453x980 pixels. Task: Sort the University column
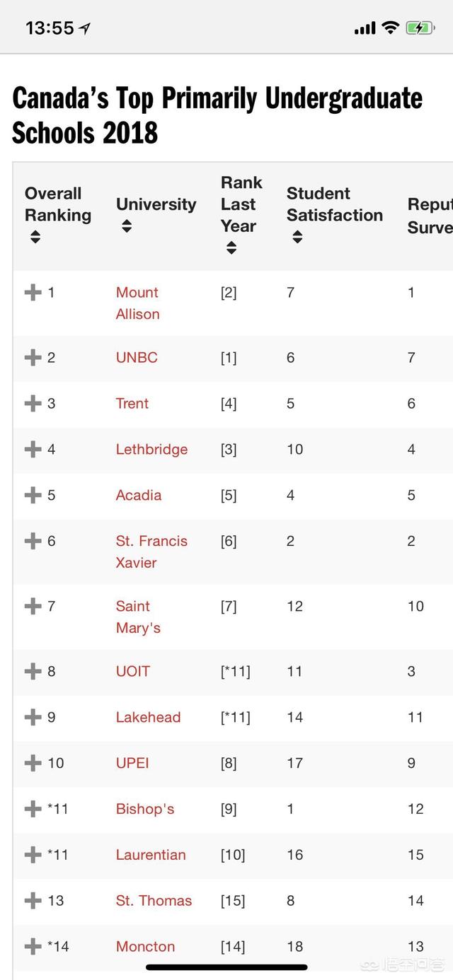[x=127, y=226]
